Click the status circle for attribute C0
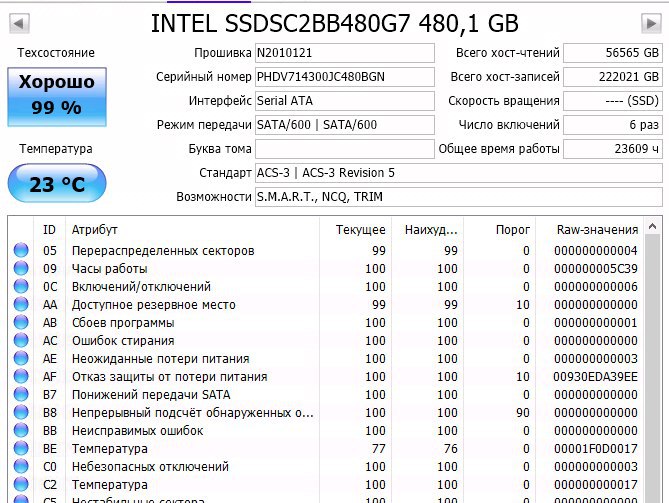This screenshot has height=503, width=669. 21,466
